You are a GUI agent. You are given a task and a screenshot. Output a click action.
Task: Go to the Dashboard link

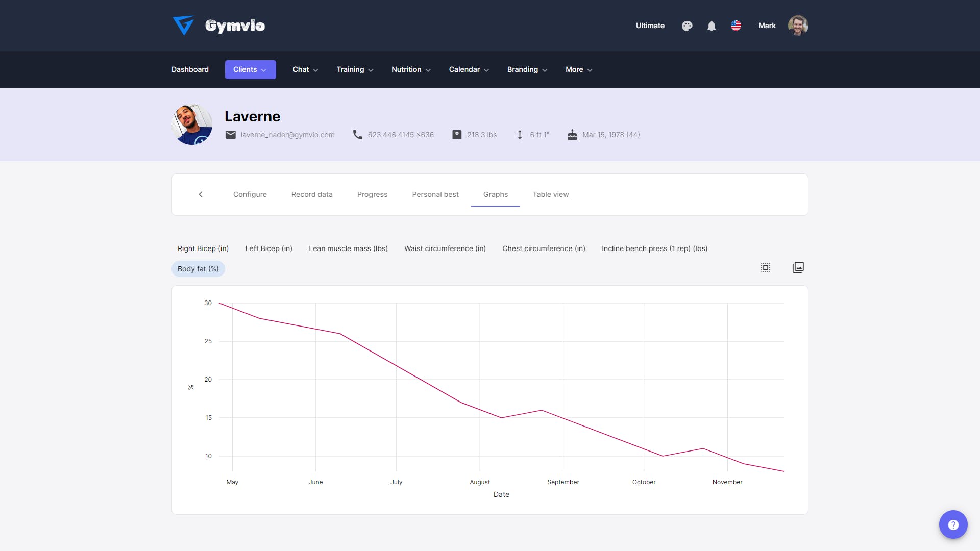190,69
